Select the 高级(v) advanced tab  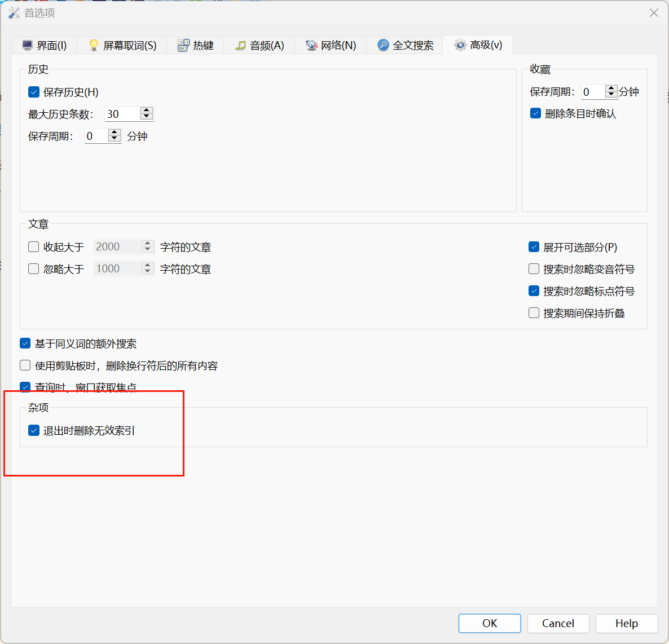pyautogui.click(x=478, y=45)
